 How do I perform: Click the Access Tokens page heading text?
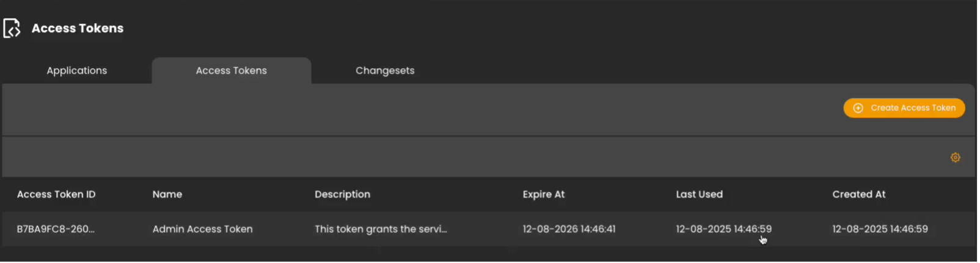(x=78, y=28)
